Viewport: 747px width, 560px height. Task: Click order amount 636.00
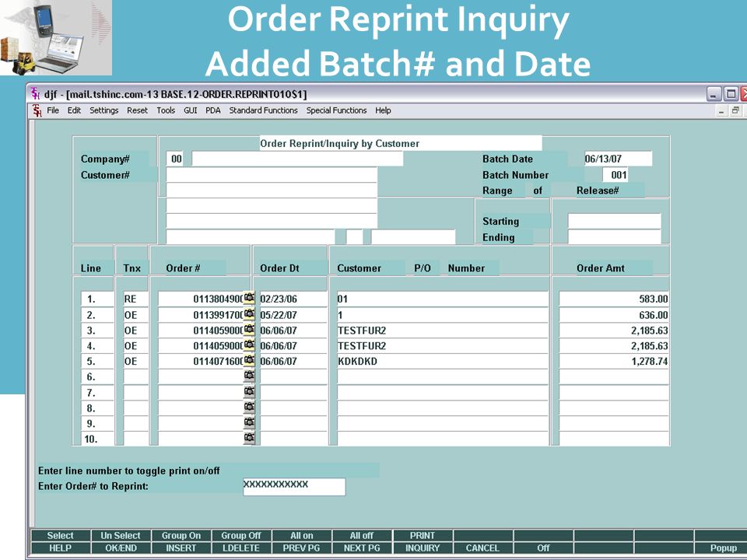coord(614,315)
